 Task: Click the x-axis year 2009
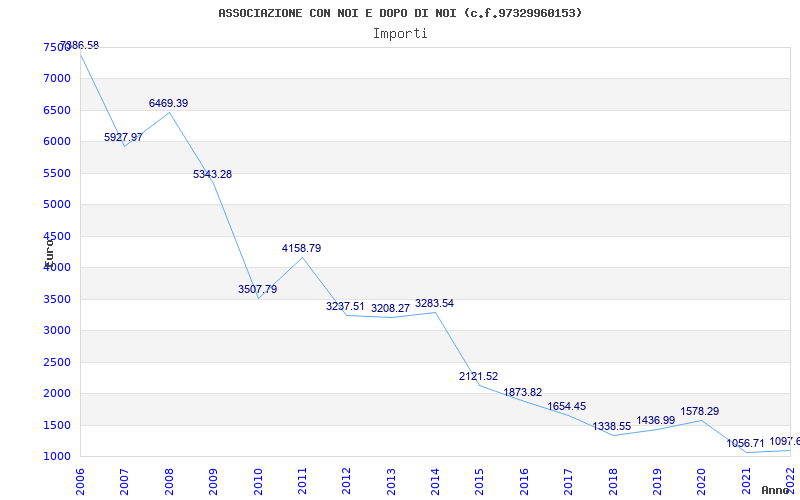coord(214,482)
